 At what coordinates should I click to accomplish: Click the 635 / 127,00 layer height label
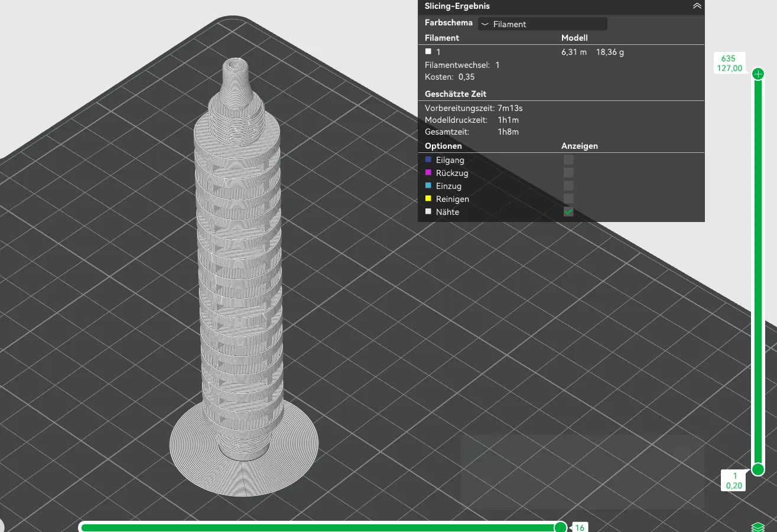(x=729, y=63)
